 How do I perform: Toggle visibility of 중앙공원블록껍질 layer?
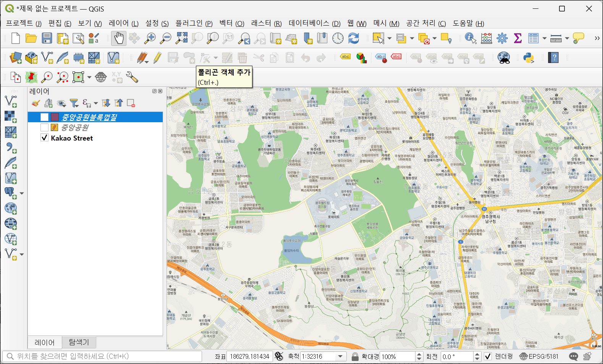(44, 117)
